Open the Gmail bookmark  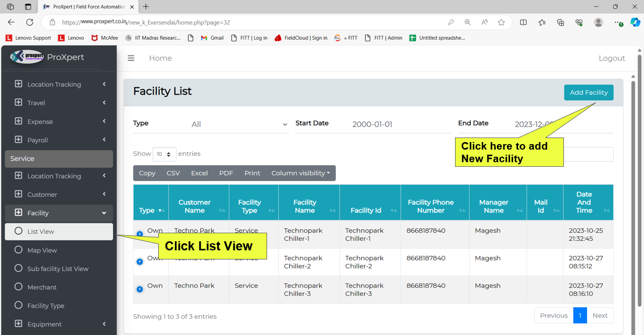212,38
